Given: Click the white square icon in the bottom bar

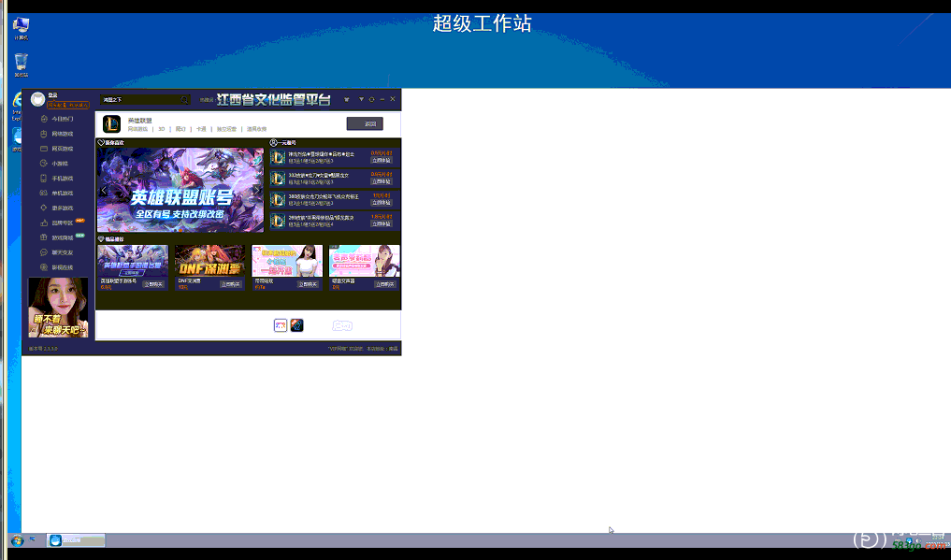Looking at the screenshot, I should 281,325.
